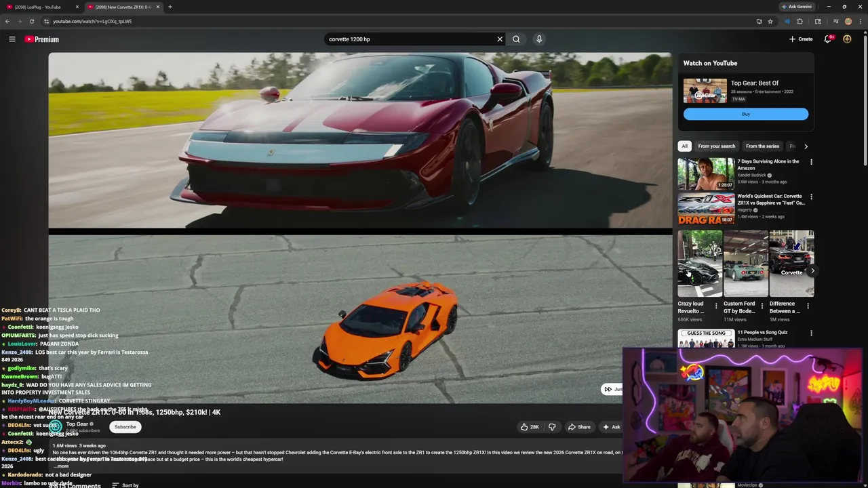Like the video with thumbs up 28K

click(530, 427)
